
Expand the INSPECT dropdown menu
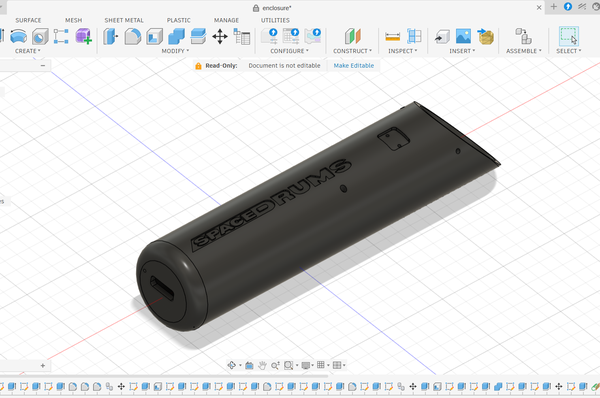[403, 51]
